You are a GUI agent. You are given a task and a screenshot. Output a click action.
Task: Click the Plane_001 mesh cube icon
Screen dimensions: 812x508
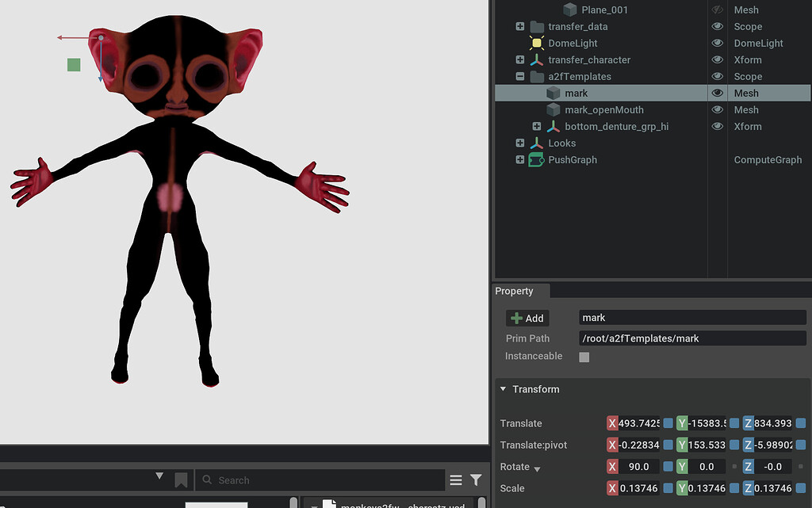click(x=569, y=10)
